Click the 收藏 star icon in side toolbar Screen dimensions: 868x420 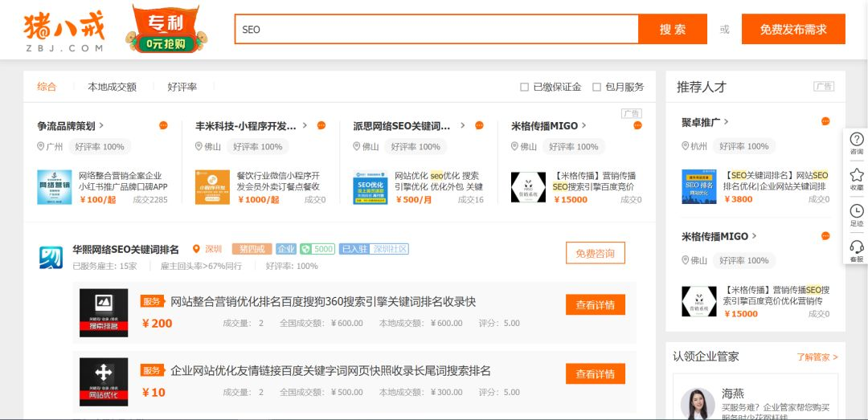(857, 179)
